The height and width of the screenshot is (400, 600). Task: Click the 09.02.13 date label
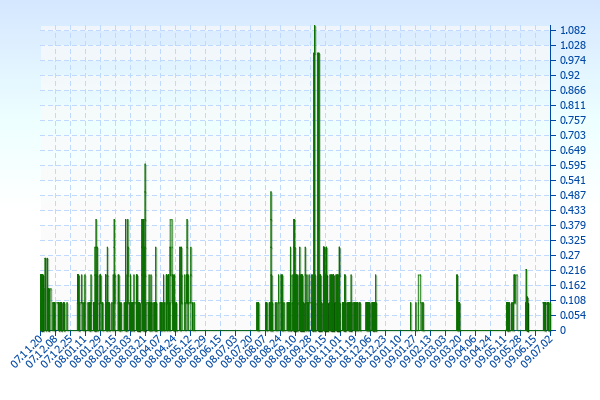(x=416, y=351)
